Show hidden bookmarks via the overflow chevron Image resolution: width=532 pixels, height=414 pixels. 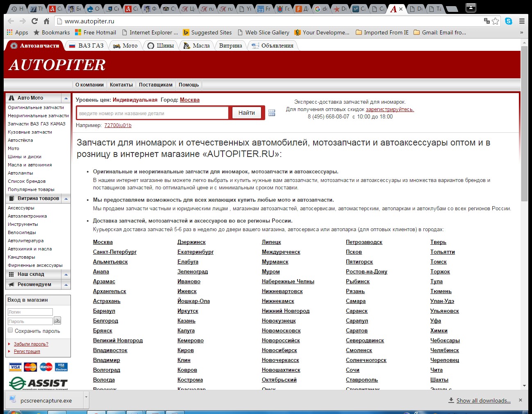click(x=521, y=32)
